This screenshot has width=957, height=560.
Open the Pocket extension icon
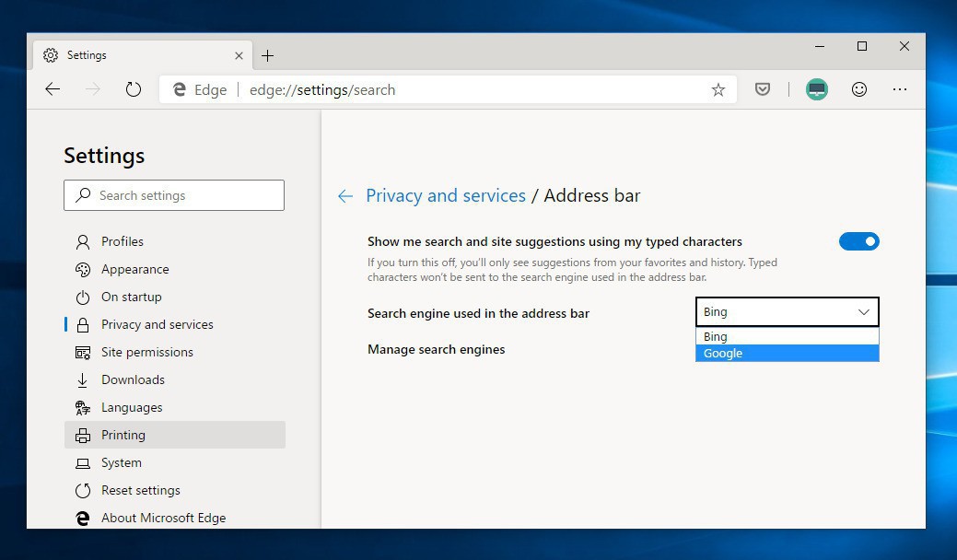(763, 89)
